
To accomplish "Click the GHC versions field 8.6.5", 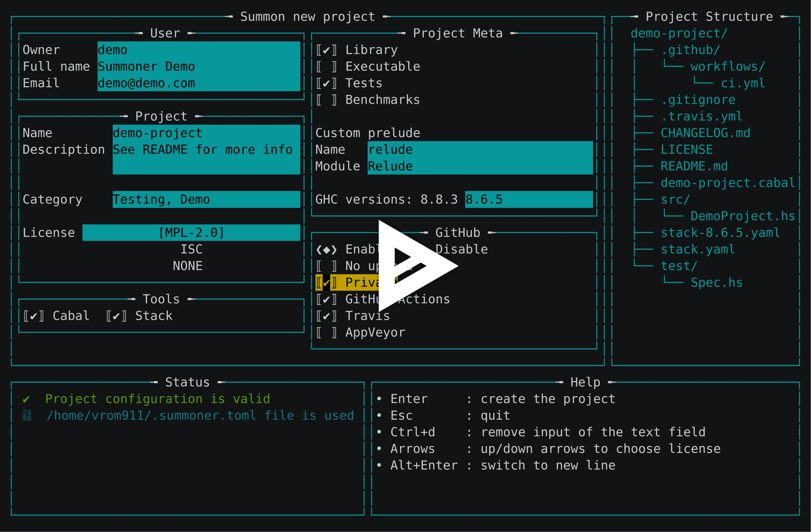I will tap(529, 199).
